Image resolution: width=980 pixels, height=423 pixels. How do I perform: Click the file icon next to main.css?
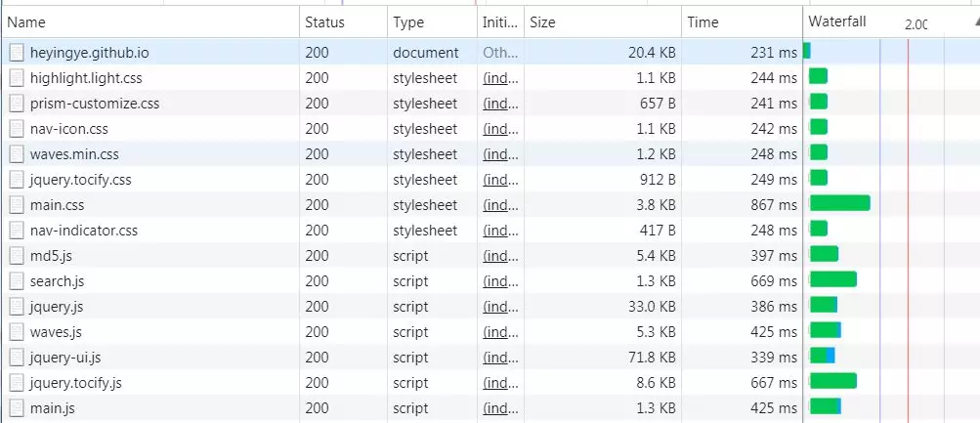click(x=17, y=205)
